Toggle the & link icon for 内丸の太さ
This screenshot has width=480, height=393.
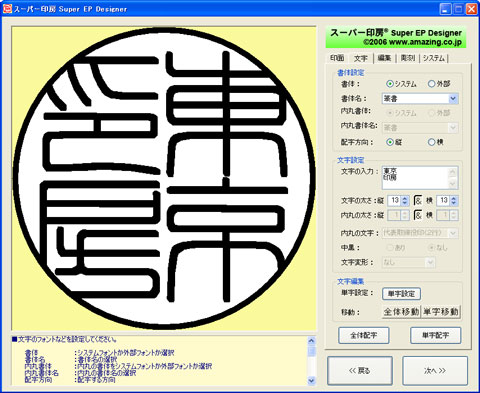[417, 215]
